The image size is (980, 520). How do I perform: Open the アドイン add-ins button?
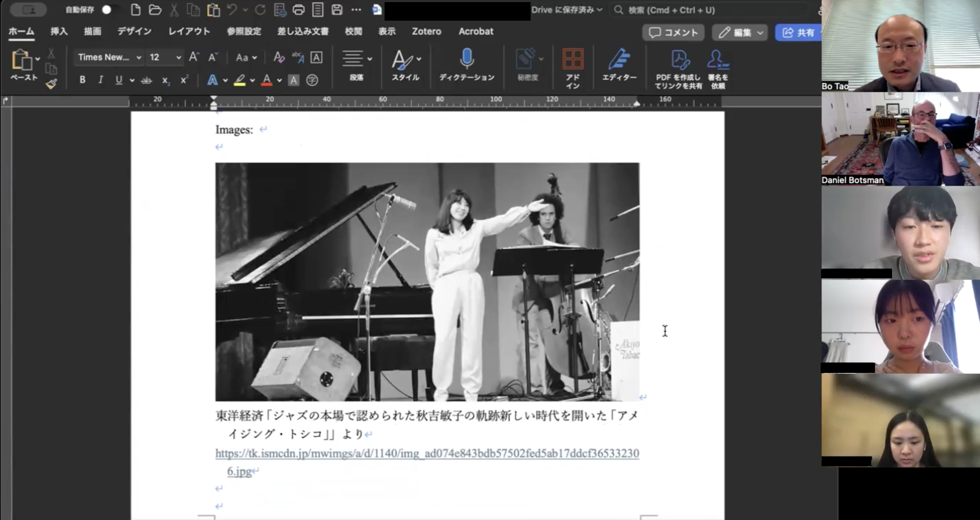pos(573,69)
